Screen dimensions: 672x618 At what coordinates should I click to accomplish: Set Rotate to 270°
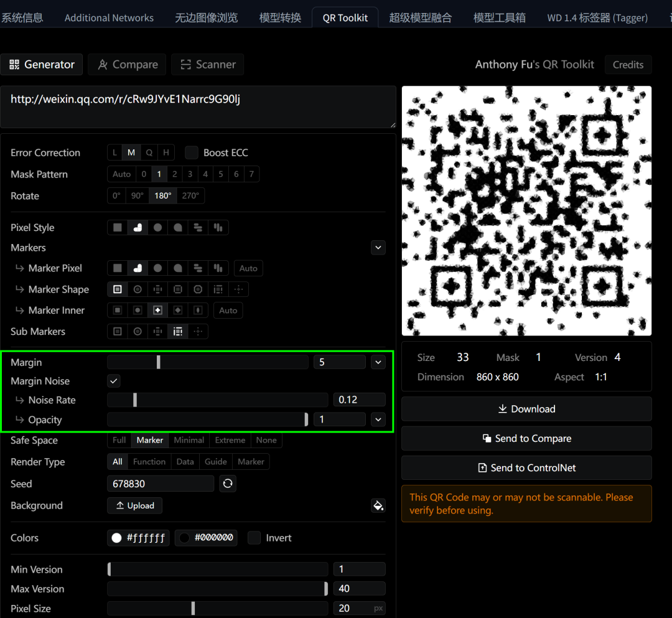point(190,195)
